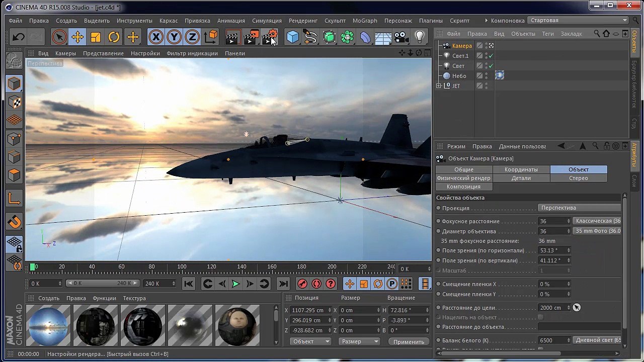
Task: Select the Live Selection tool
Action: (x=59, y=37)
